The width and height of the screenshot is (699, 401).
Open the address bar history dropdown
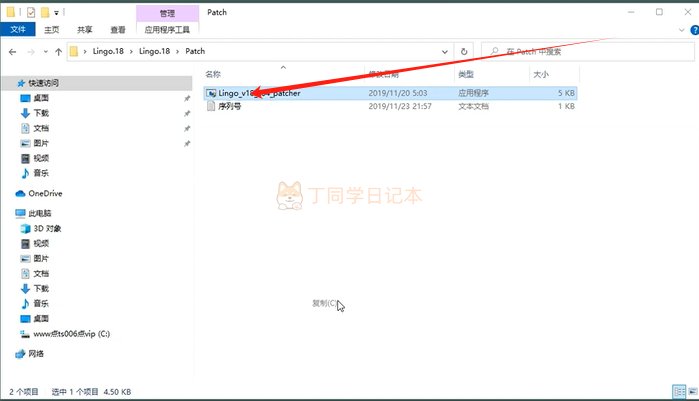click(x=446, y=50)
